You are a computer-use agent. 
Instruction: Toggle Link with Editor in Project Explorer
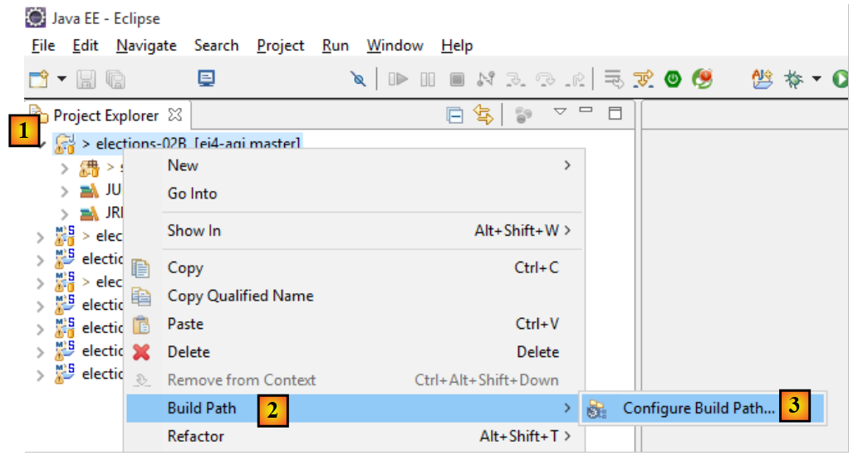483,115
